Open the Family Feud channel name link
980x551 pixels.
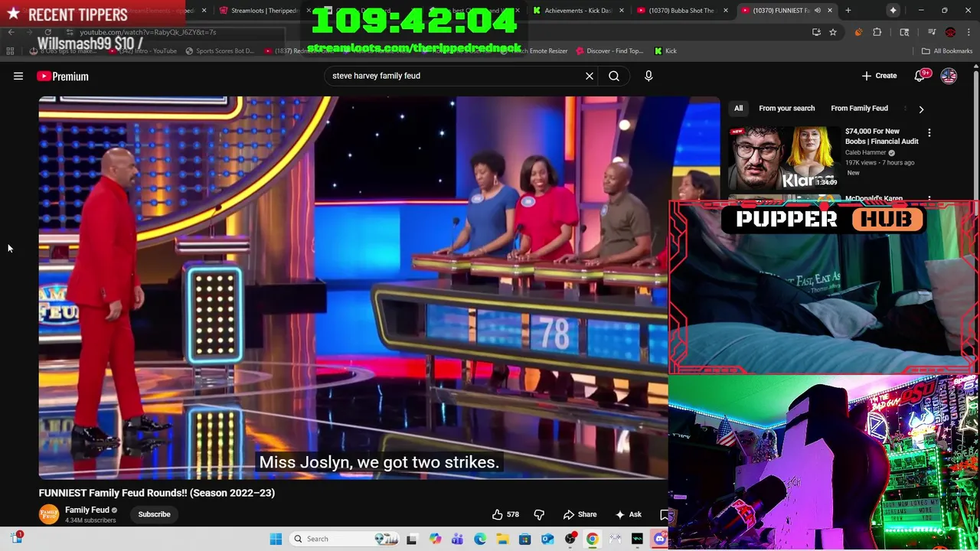pyautogui.click(x=87, y=510)
